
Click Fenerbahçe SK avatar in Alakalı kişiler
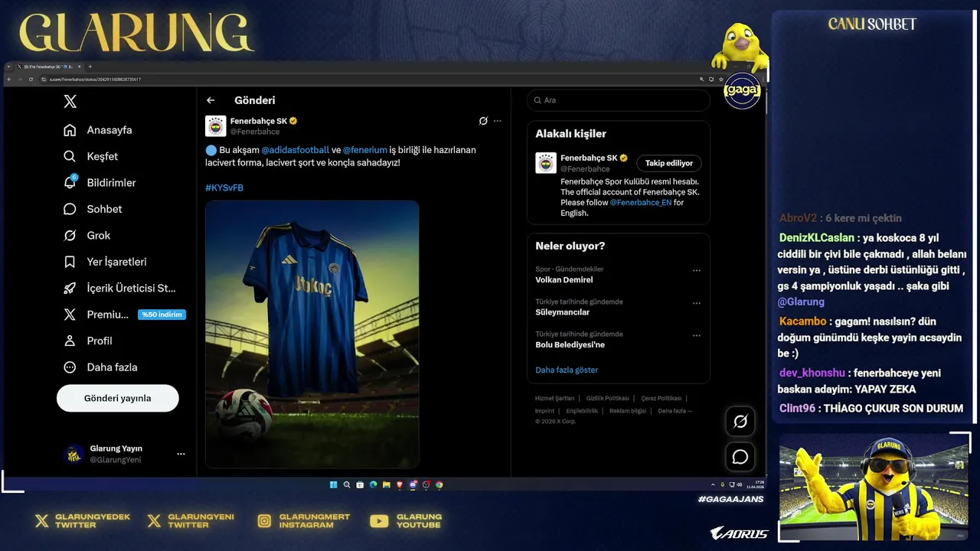(x=546, y=163)
